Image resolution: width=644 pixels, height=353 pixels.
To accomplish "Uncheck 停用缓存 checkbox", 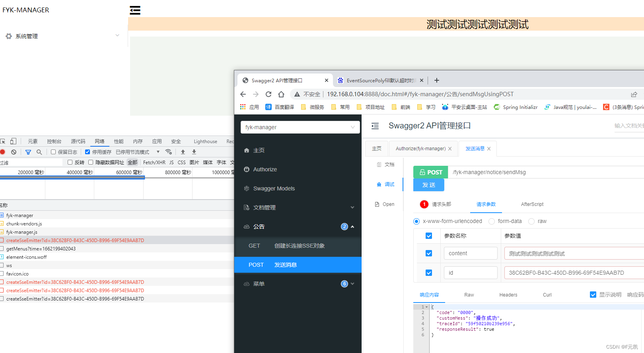I will [x=88, y=152].
